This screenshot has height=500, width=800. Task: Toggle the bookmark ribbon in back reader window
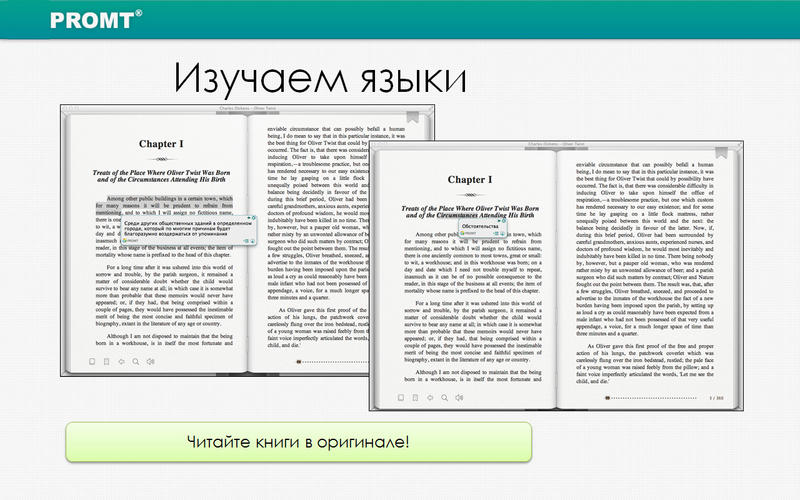click(412, 117)
